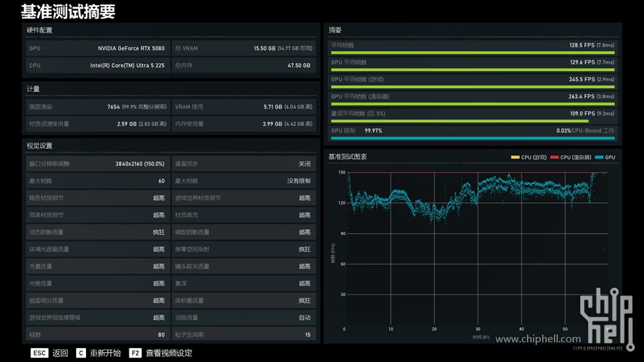Select the 屏幕空间反射 setting row
The width and height of the screenshot is (644, 362).
(243, 249)
